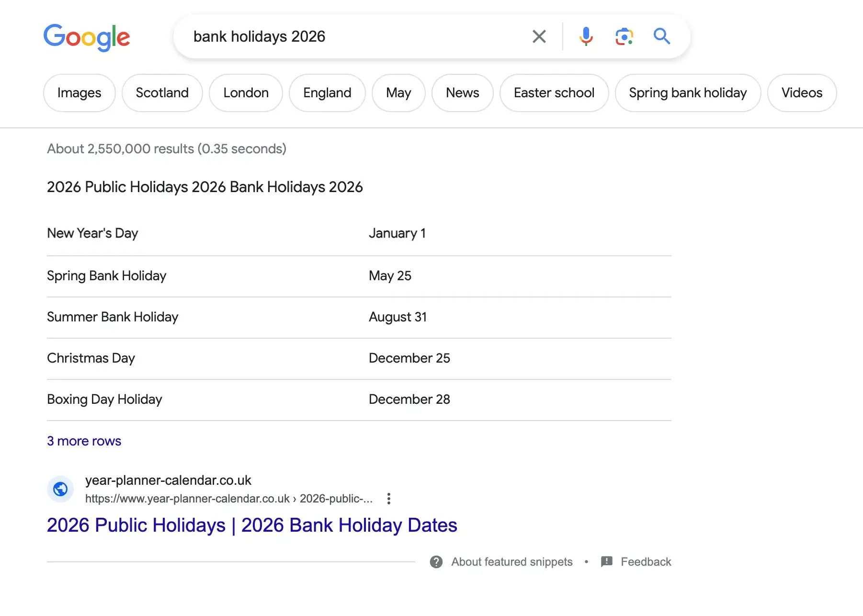Image resolution: width=863 pixels, height=616 pixels.
Task: Click the feedback flag icon
Action: [x=607, y=562]
